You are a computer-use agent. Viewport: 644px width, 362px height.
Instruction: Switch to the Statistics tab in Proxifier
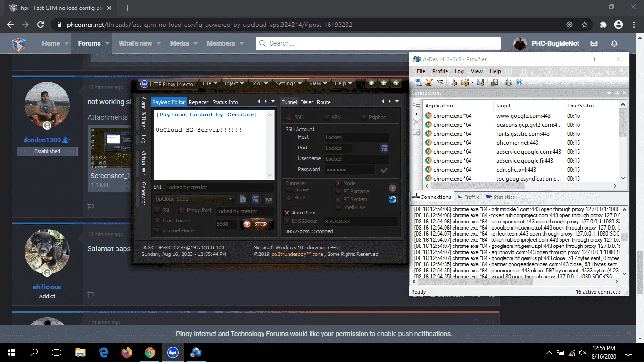(500, 197)
